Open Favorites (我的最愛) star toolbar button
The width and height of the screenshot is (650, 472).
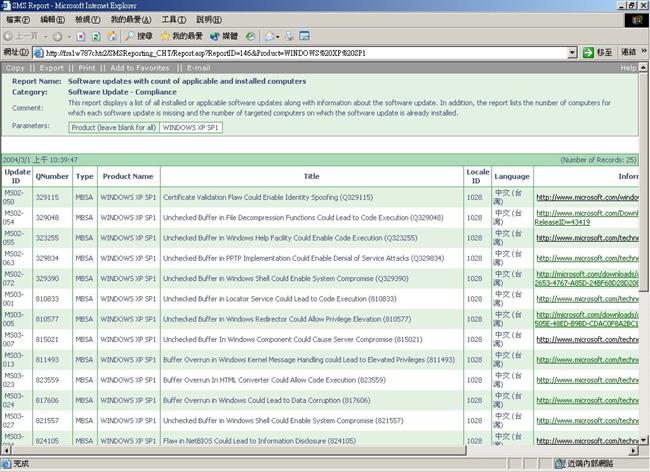click(181, 36)
